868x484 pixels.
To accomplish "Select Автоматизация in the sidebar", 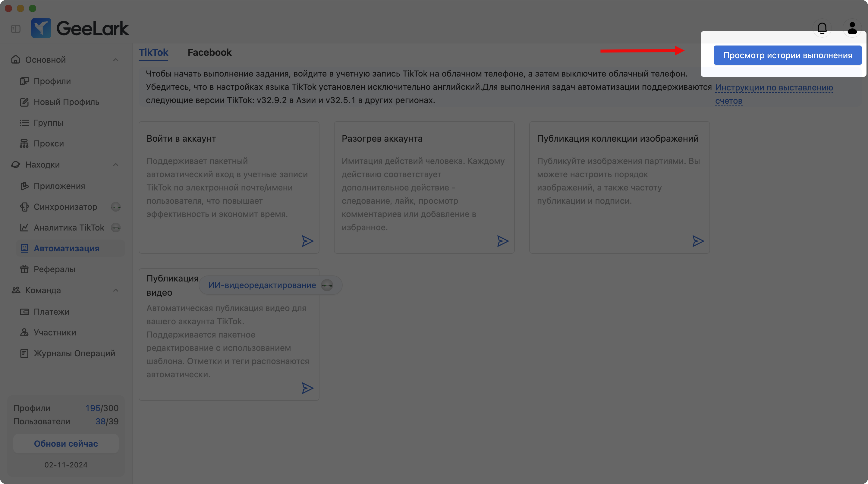I will (71, 248).
